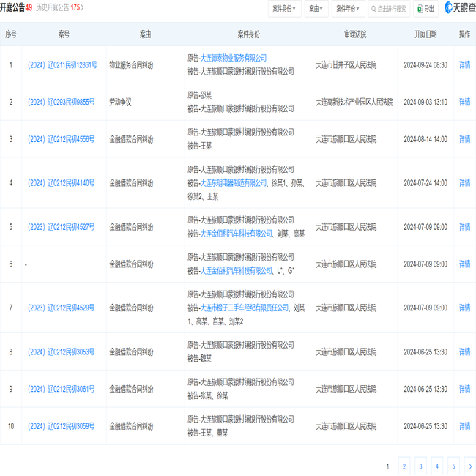View 详情 for row 6 case
The width and height of the screenshot is (476, 476).
coord(464,264)
